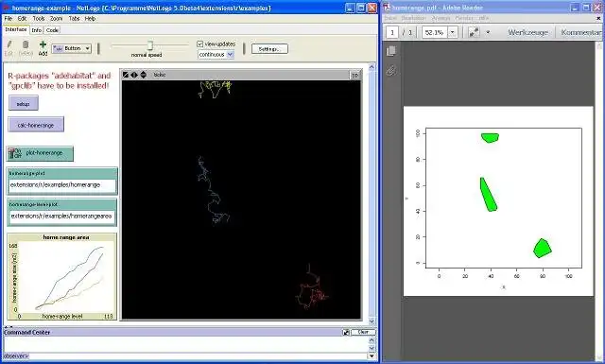Click the fit-to-window icon in Adobe Reader

click(474, 32)
